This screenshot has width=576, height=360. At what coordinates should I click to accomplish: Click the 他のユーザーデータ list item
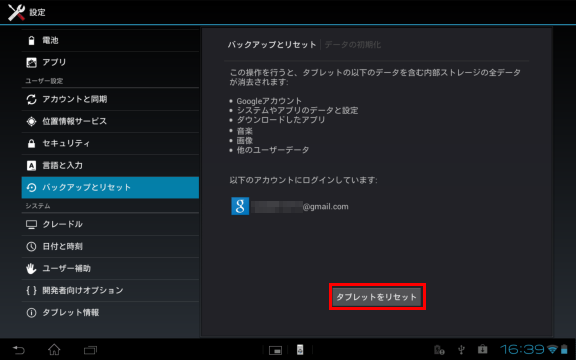(x=273, y=150)
